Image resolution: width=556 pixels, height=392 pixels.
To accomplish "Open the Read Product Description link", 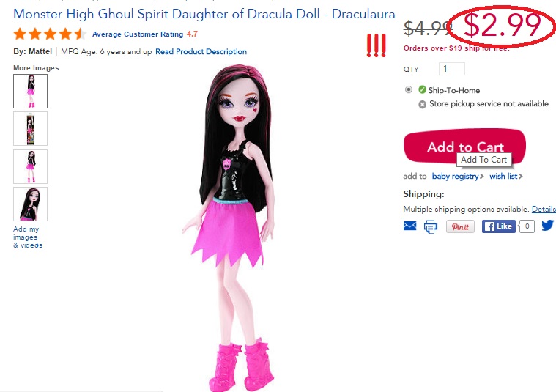I will pos(201,52).
